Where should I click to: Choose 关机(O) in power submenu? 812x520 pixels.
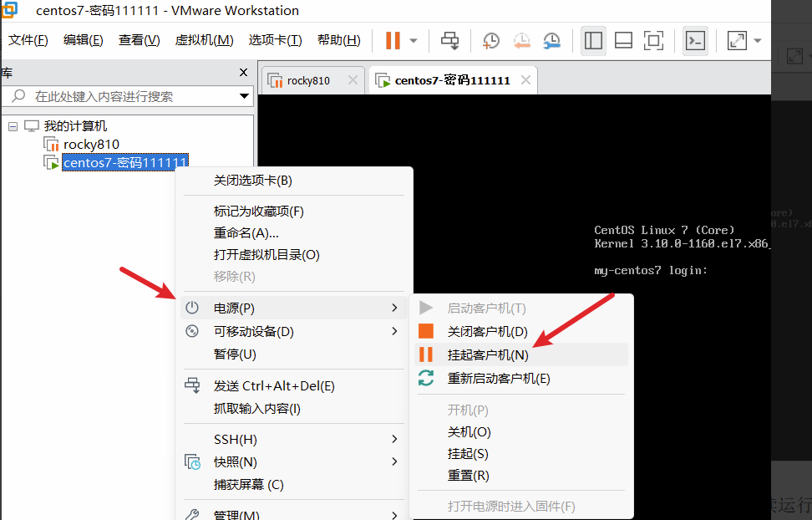(521, 432)
